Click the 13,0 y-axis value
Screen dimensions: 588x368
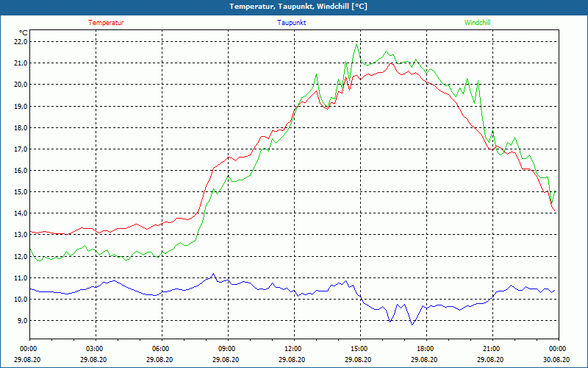21,235
